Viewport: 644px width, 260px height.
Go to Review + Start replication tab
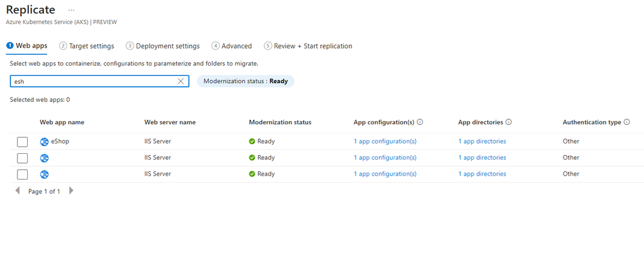pyautogui.click(x=308, y=46)
